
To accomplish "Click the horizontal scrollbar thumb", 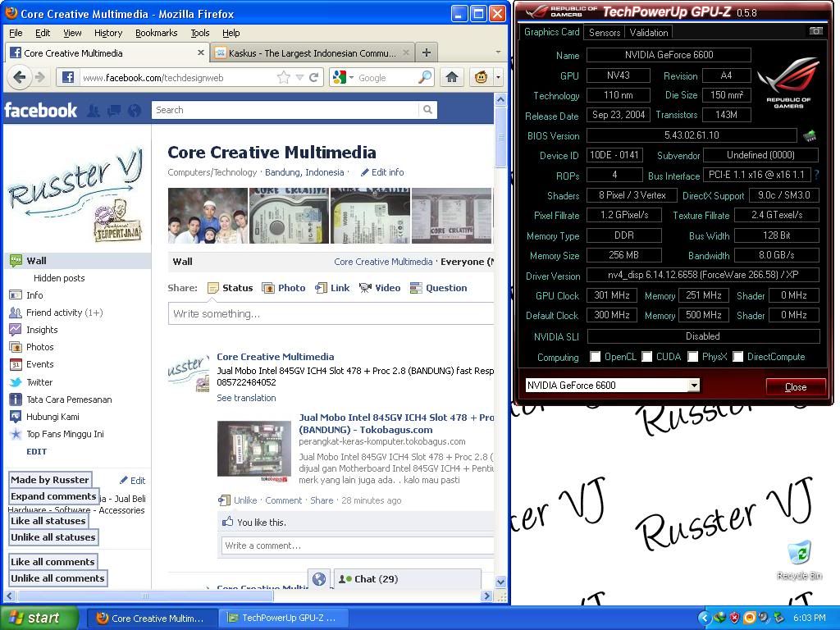I will click(x=145, y=596).
